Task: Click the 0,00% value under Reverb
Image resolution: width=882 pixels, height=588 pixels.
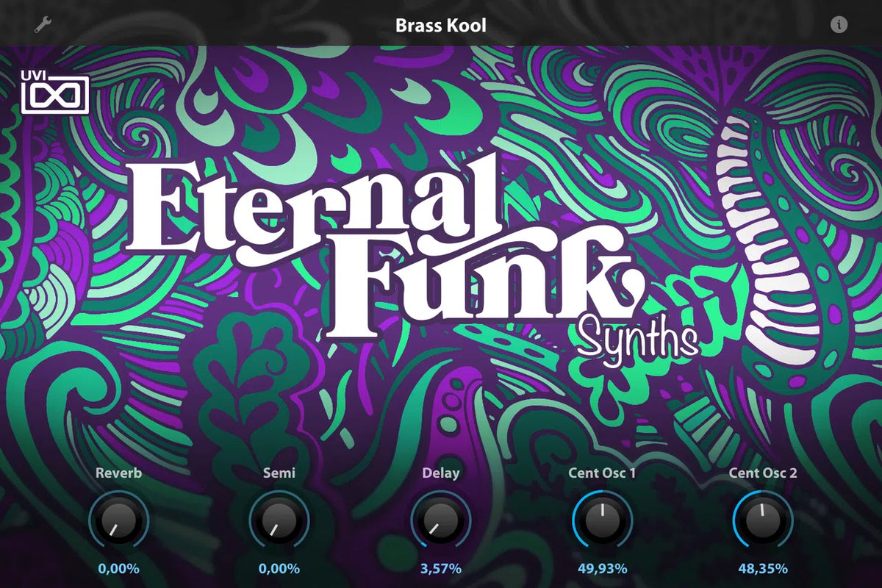Action: point(118,568)
